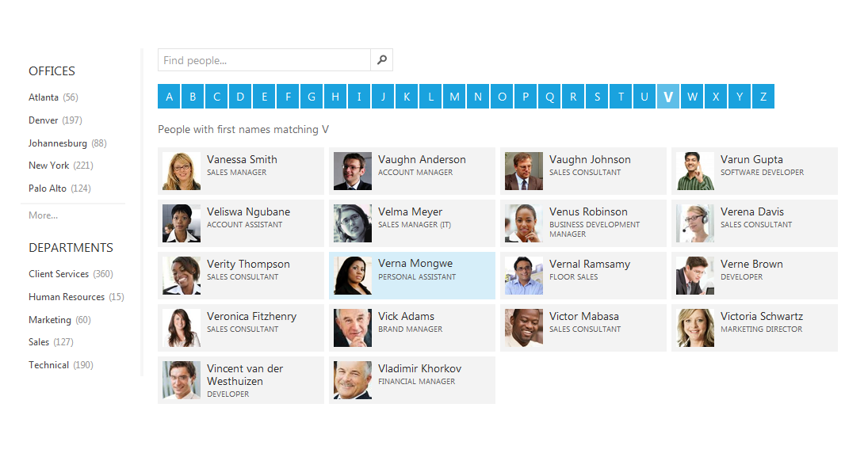868x457 pixels.
Task: Focus the Find people search field
Action: [x=264, y=59]
